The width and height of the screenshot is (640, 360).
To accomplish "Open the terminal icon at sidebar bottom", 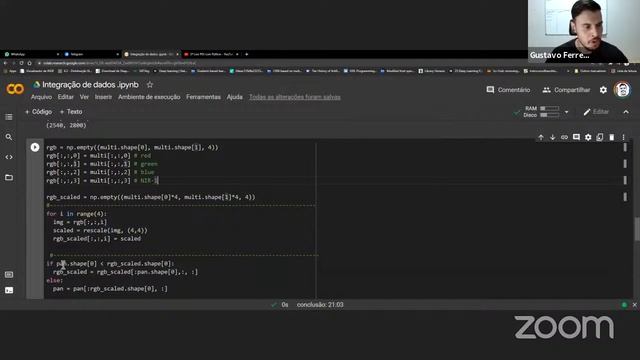I will click(9, 290).
